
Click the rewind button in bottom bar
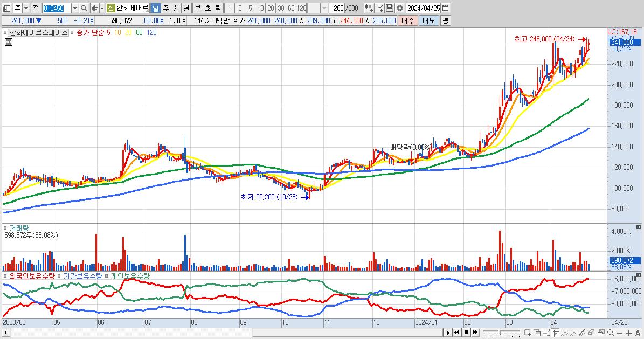(x=456, y=333)
